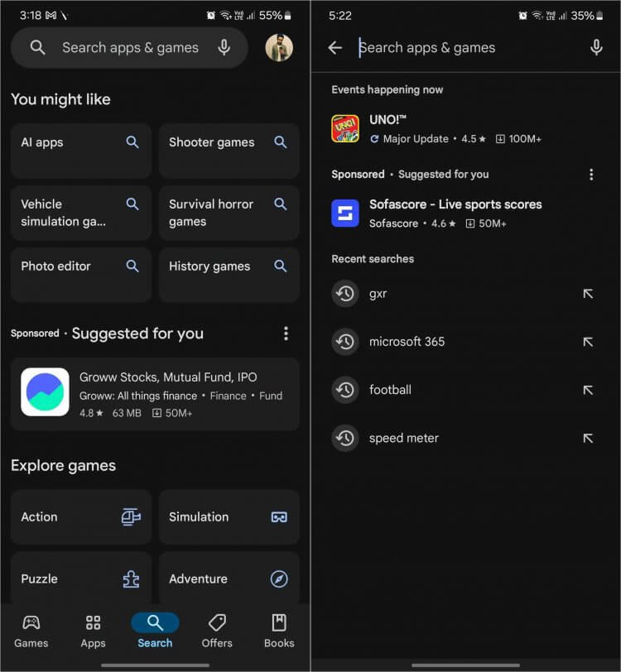Screen dimensions: 621x672
Task: Open Groww Stocks, Mutual Fund, IPO listing
Action: point(155,394)
